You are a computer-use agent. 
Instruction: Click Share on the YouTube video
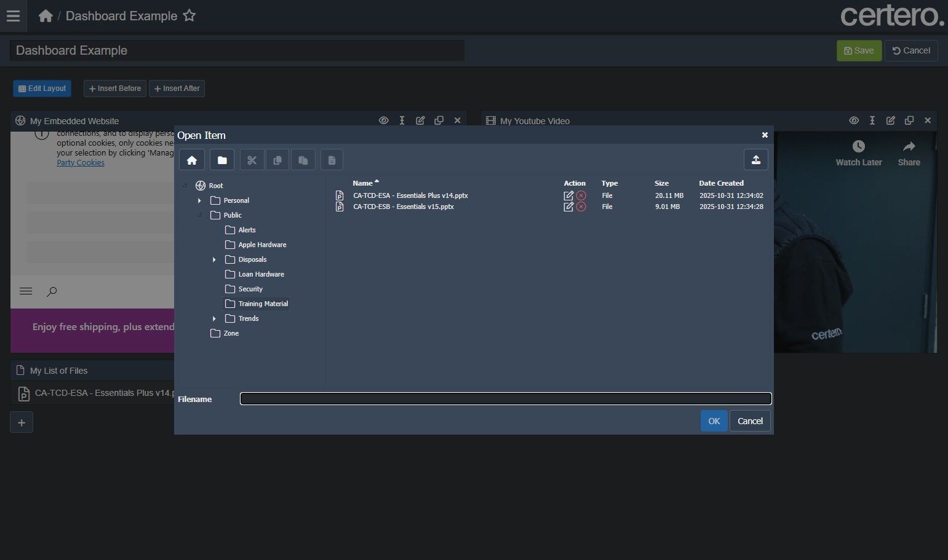coord(909,153)
